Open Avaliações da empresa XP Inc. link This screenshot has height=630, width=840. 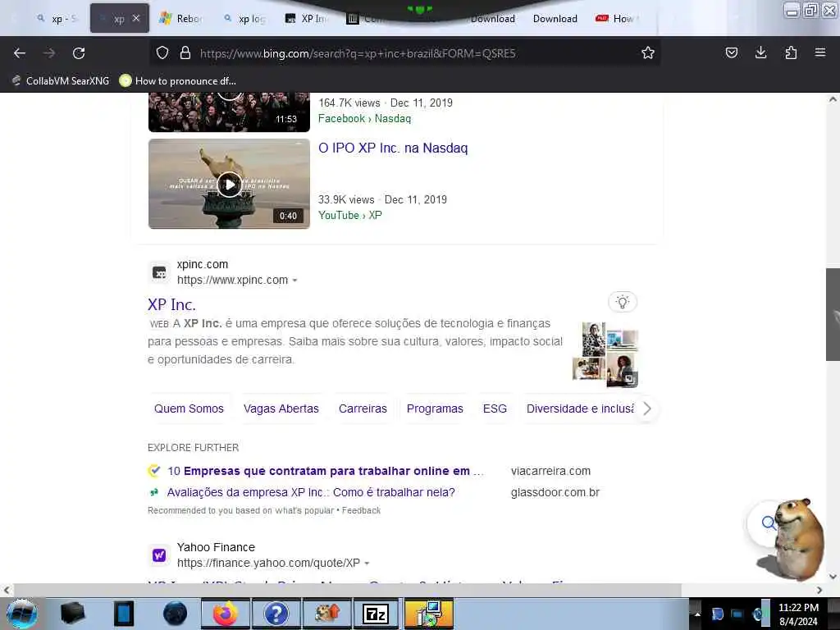[311, 492]
